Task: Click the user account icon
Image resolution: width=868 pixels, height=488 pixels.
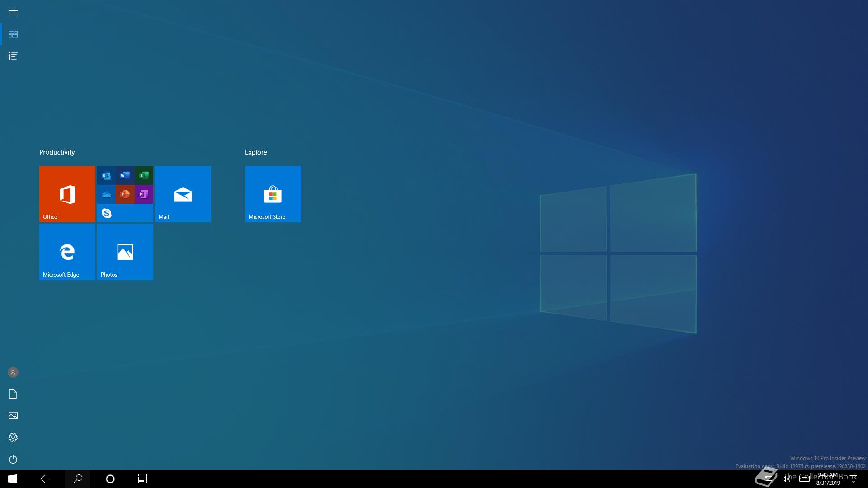Action: click(13, 372)
